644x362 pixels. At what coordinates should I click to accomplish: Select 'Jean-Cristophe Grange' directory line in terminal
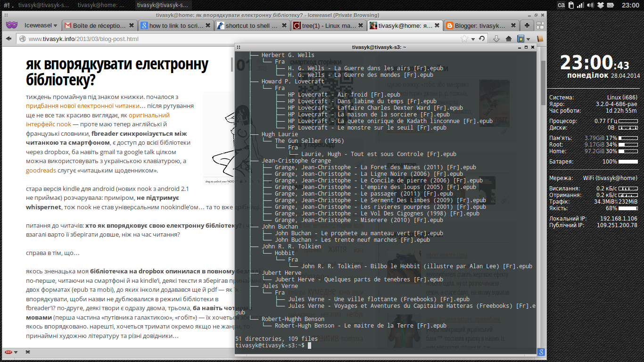coord(297,161)
